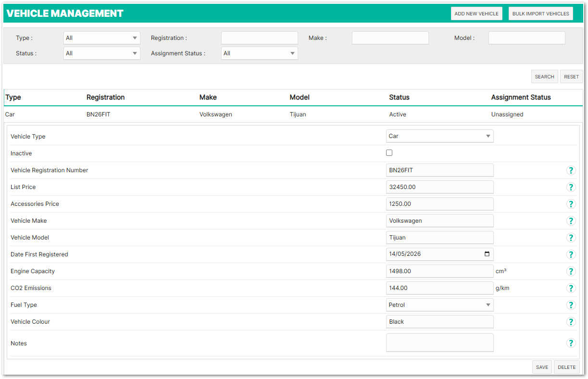Tick the Inactive checkbox

coord(389,153)
